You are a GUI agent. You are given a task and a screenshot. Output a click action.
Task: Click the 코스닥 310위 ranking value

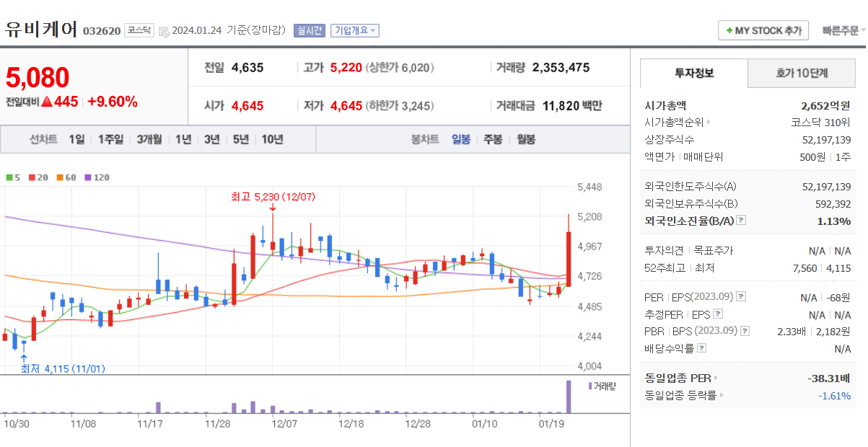(821, 122)
